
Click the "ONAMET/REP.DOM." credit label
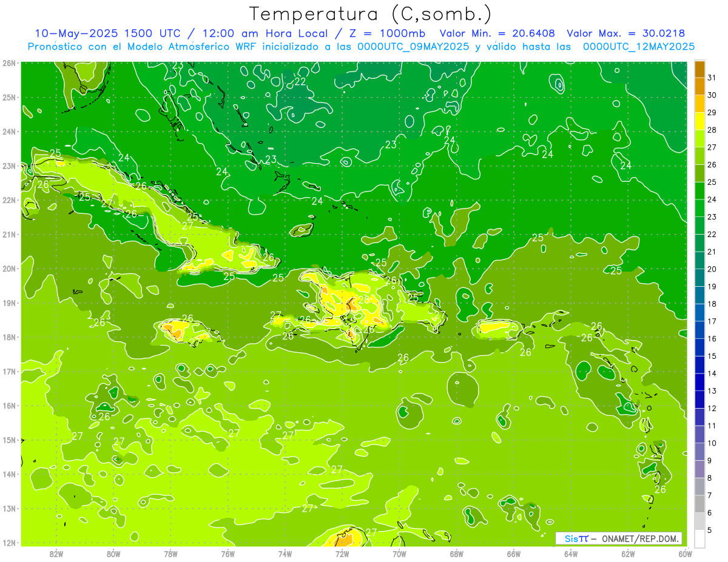(640, 538)
